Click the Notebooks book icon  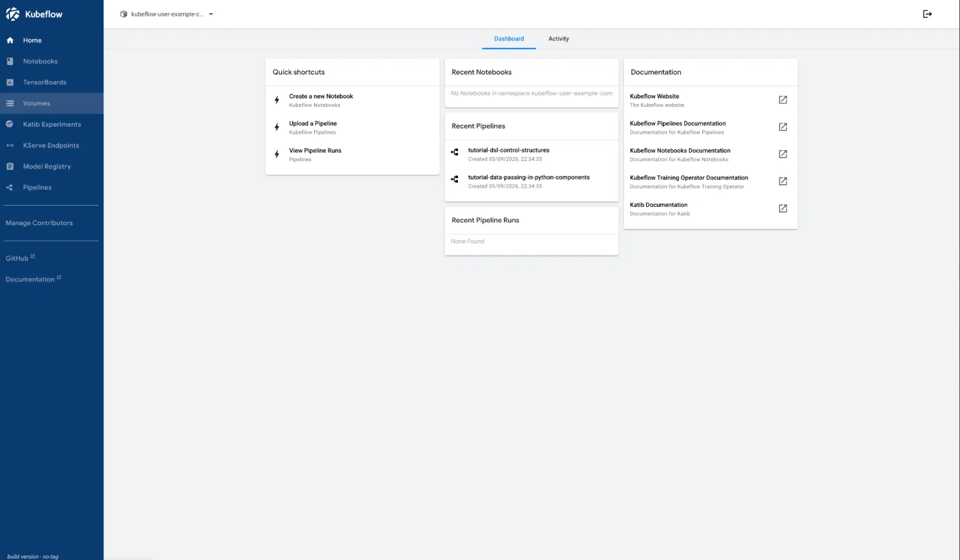pos(10,61)
